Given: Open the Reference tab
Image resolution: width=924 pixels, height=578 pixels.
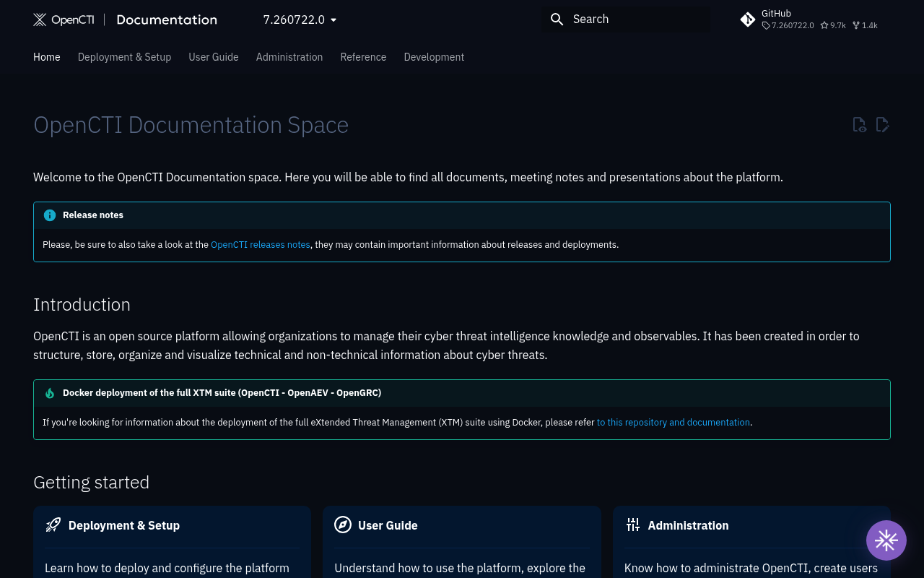Looking at the screenshot, I should (363, 57).
